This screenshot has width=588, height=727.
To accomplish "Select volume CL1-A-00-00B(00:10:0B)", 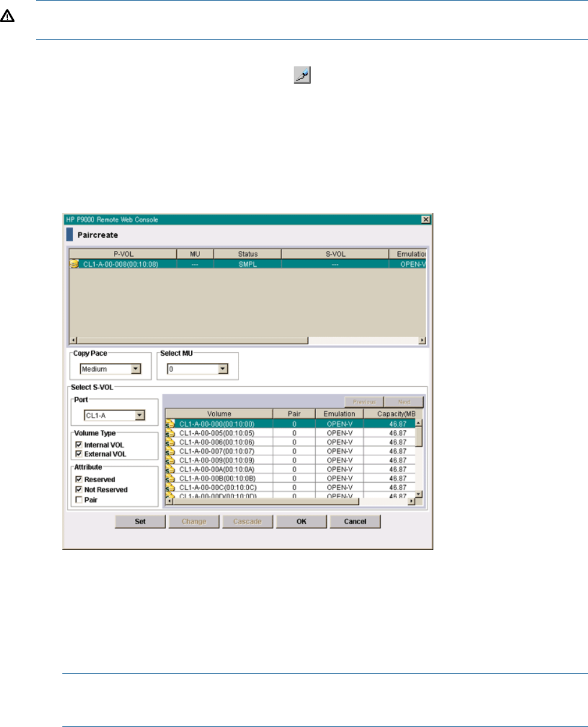I will (290, 478).
